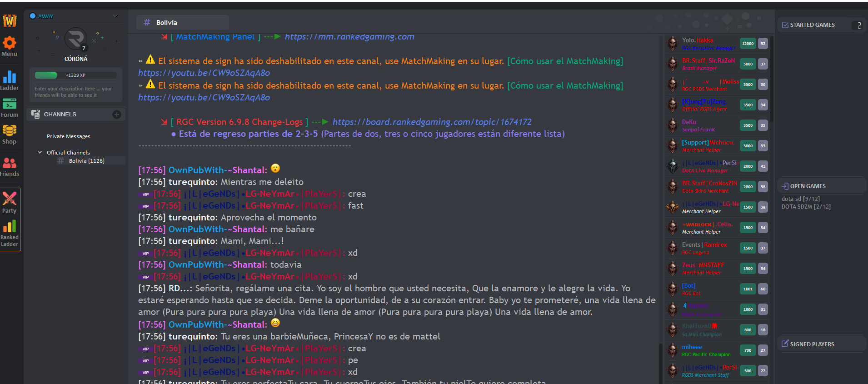
Task: Select the Bolivia chat tab
Action: click(183, 22)
